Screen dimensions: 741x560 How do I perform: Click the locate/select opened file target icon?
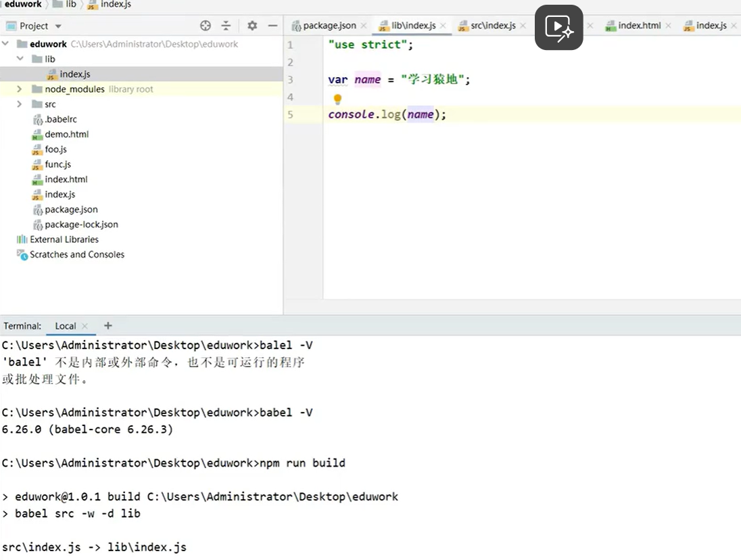(205, 26)
